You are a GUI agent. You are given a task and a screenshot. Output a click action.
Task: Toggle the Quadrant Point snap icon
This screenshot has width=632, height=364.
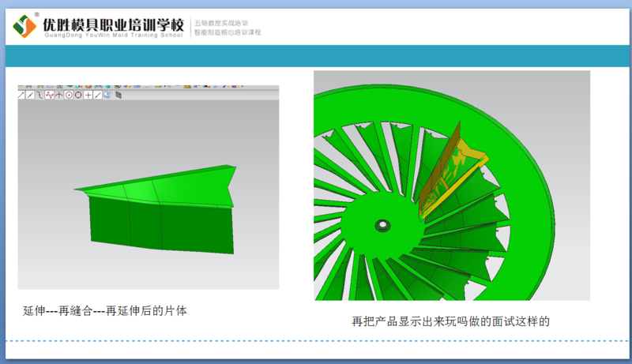point(78,95)
